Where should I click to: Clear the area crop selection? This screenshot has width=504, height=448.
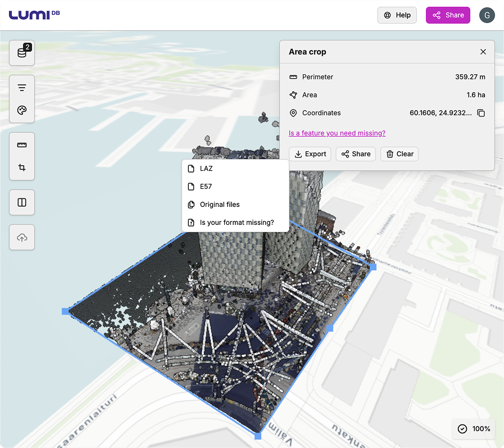pos(399,154)
